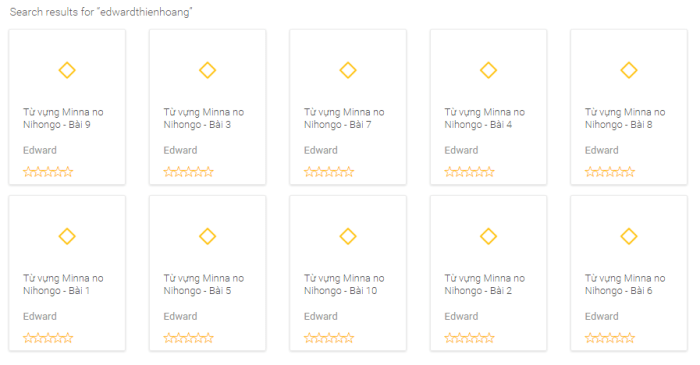
Task: Click diamond icon on Bài 8 card
Action: tap(629, 70)
